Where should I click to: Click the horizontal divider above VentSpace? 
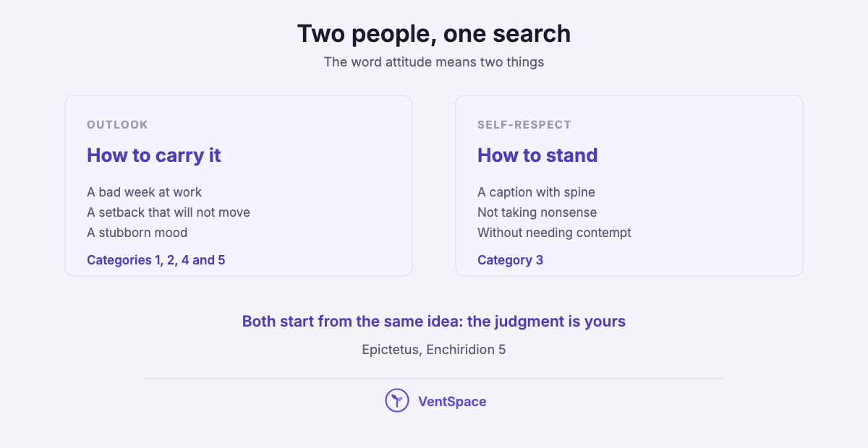pos(434,379)
